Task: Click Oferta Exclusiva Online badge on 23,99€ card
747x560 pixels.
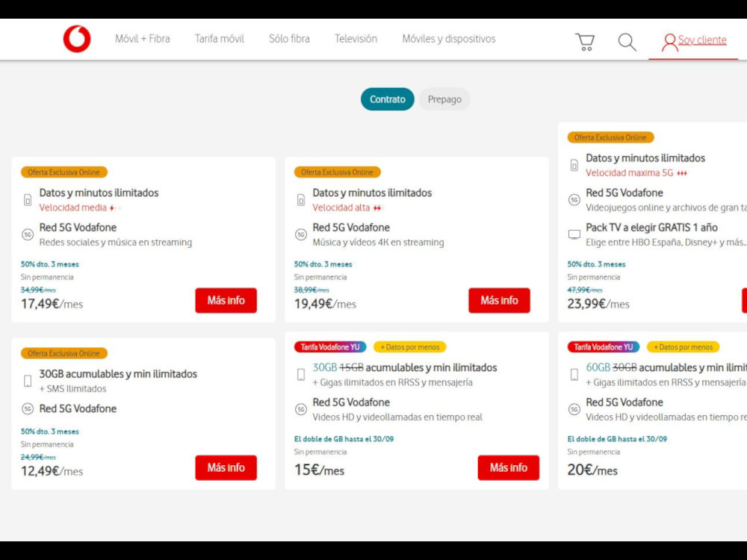Action: tap(610, 137)
